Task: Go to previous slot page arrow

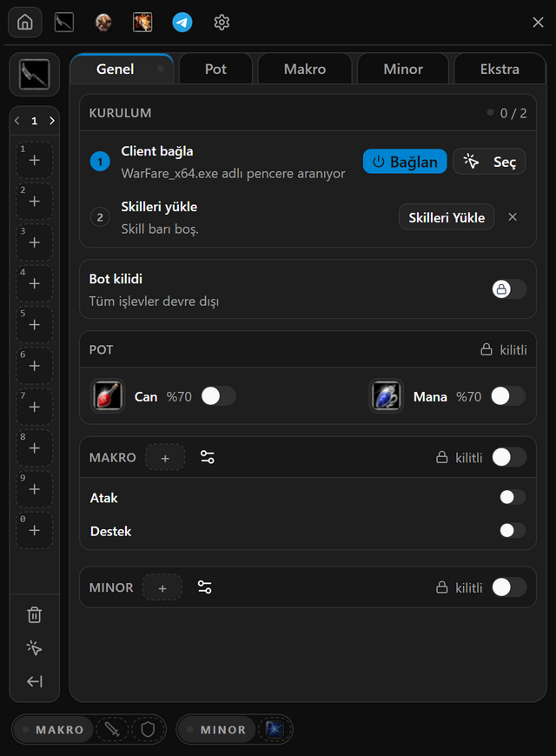Action: (x=17, y=121)
